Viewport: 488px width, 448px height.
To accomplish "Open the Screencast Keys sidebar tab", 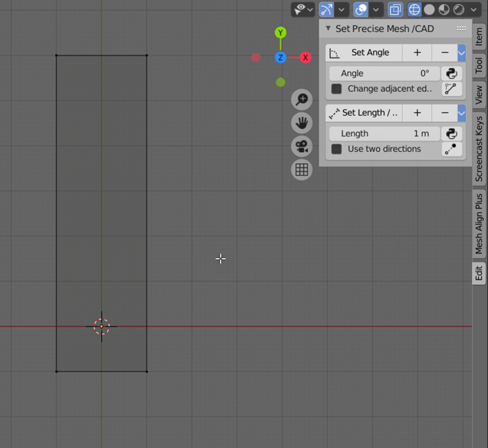I will [x=479, y=149].
